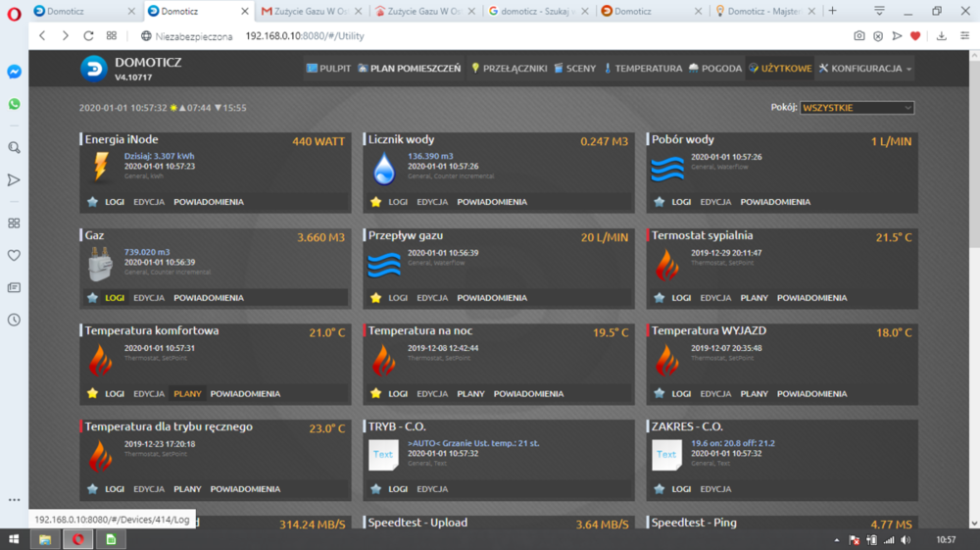The image size is (980, 550).
Task: Click the water drop icon of Licznik wody
Action: (x=383, y=169)
